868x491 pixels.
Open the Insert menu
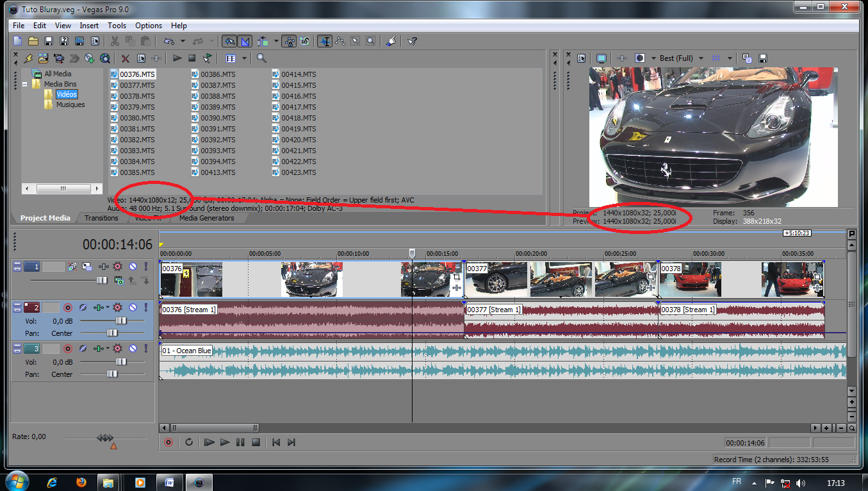pyautogui.click(x=89, y=26)
